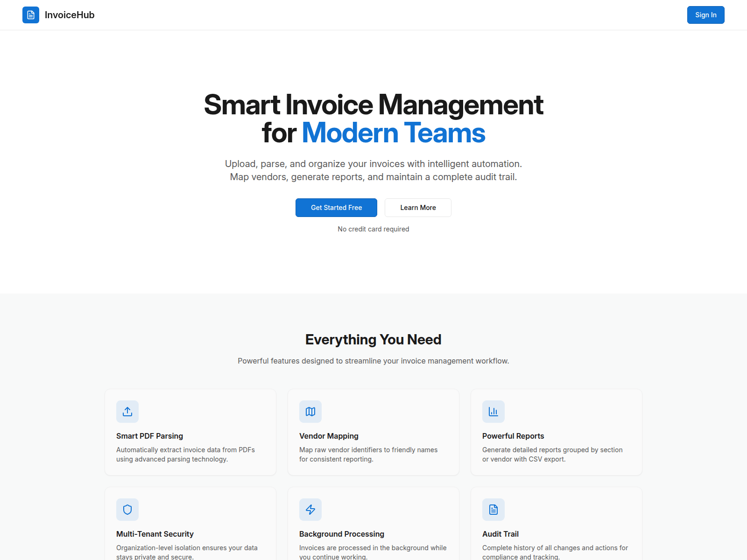Click the shield icon for Multi-Tenant Security
This screenshot has height=560, width=747.
coord(127,510)
